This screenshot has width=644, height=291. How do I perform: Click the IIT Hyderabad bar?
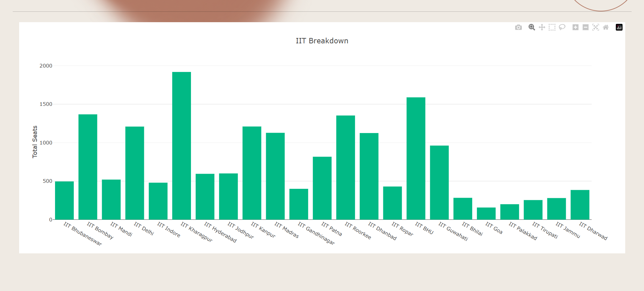pyautogui.click(x=205, y=197)
